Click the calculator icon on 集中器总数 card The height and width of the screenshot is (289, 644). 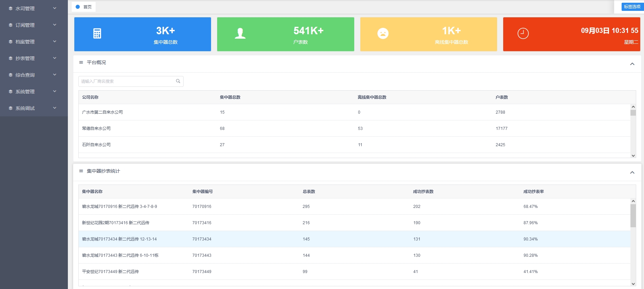pos(97,34)
